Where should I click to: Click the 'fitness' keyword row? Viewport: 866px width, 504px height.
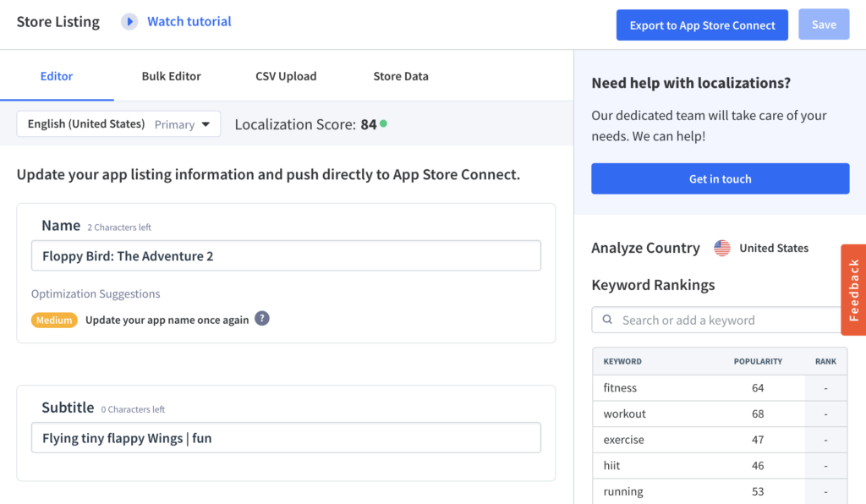coord(720,388)
